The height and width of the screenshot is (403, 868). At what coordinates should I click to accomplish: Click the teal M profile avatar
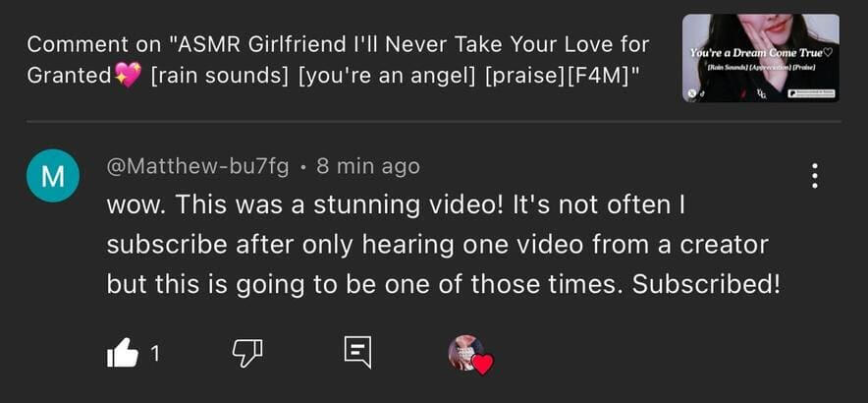(x=51, y=176)
